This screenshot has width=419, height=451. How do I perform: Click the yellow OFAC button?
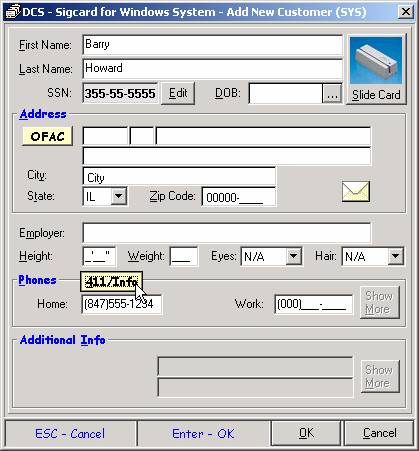pyautogui.click(x=47, y=136)
